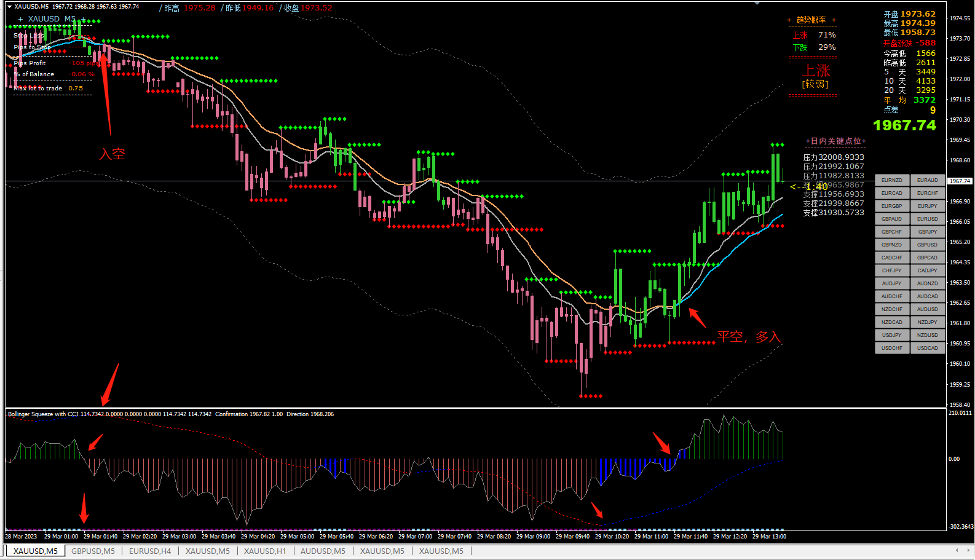Choose the AUDUSD symbol button

[x=928, y=309]
